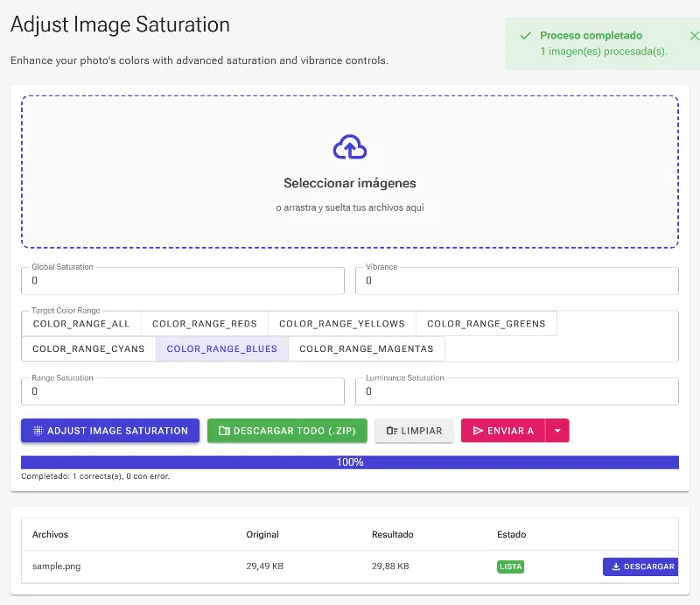This screenshot has width=700, height=605.
Task: Click the Limpiar button
Action: 414,430
